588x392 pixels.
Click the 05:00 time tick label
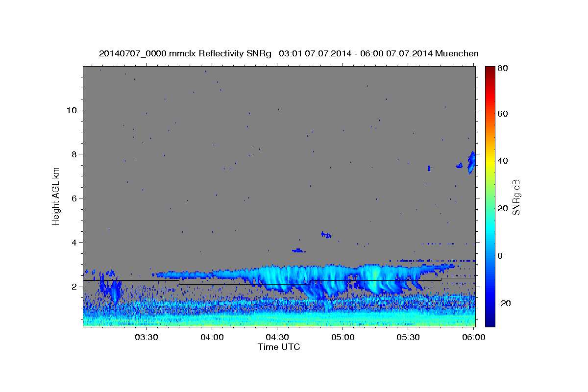(343, 338)
